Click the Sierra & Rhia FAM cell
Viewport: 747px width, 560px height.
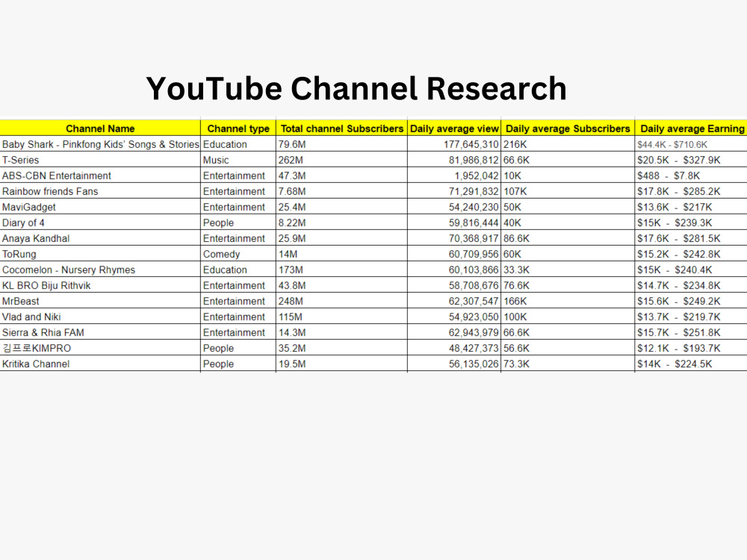pos(100,333)
